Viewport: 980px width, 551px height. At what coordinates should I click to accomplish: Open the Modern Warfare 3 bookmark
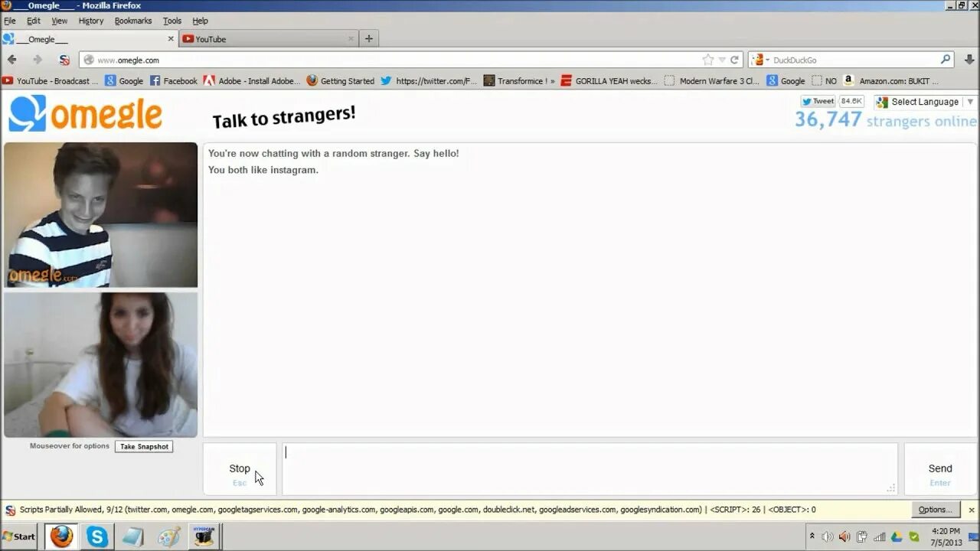click(712, 80)
